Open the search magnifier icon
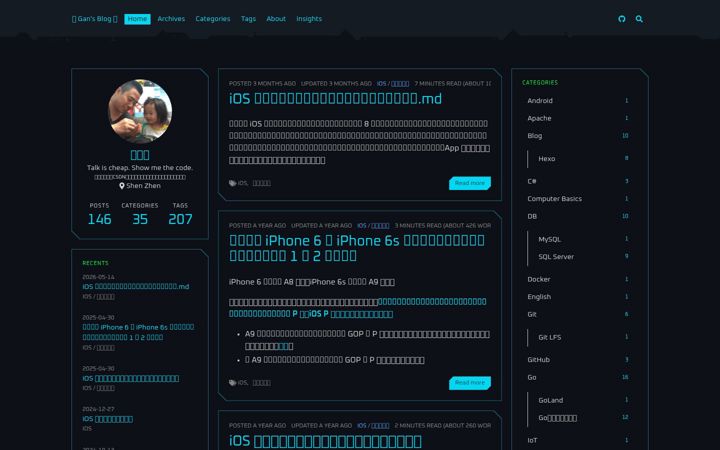The width and height of the screenshot is (720, 450). point(639,19)
